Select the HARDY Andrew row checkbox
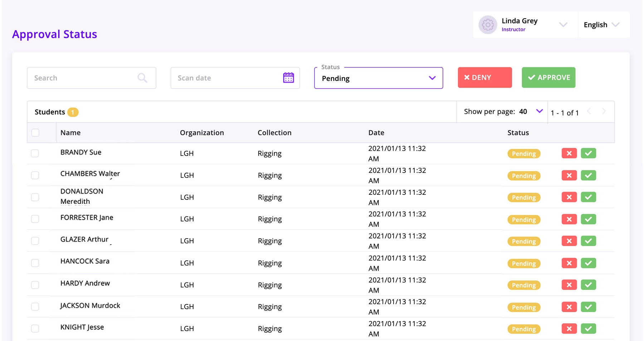The image size is (644, 341). (x=35, y=285)
